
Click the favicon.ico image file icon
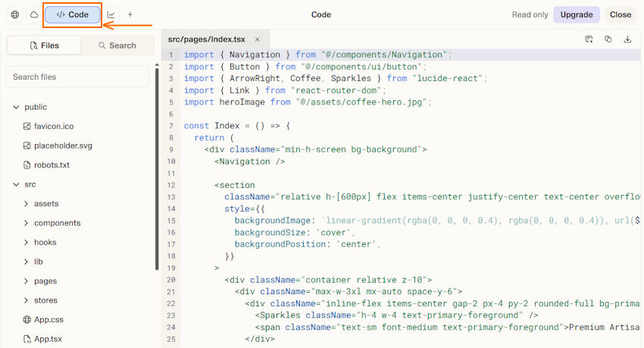pos(27,127)
